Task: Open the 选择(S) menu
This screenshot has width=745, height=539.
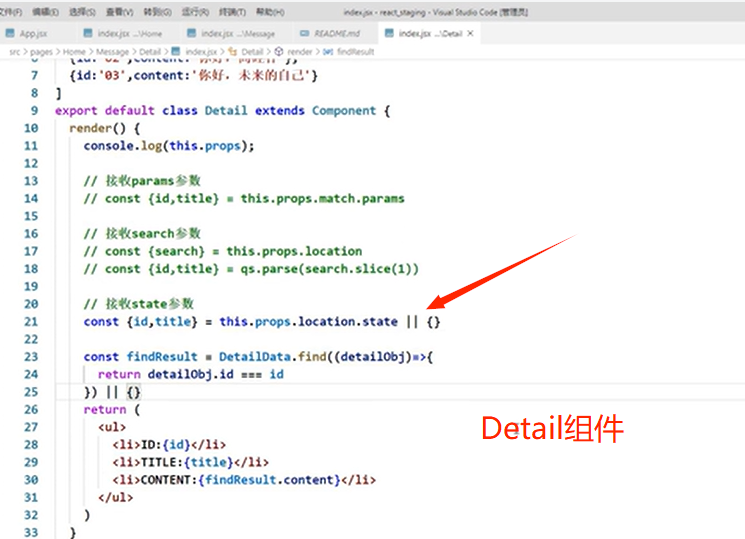Action: point(82,12)
